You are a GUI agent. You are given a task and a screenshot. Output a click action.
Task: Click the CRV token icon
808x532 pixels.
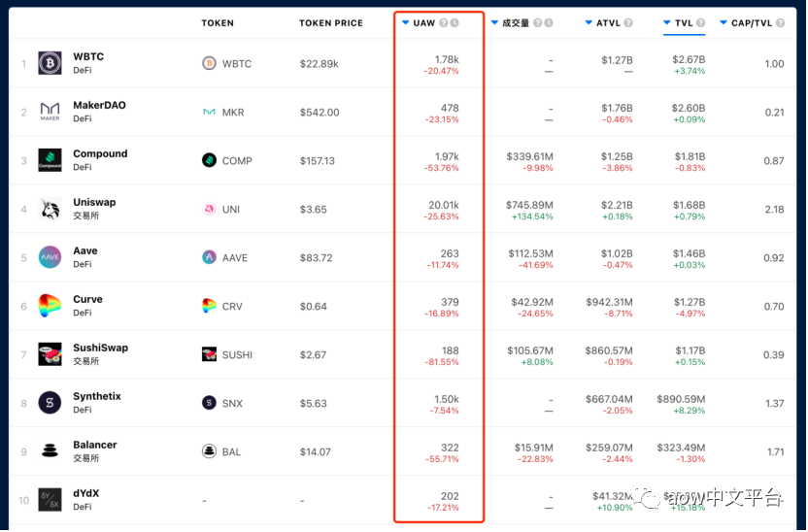209,306
